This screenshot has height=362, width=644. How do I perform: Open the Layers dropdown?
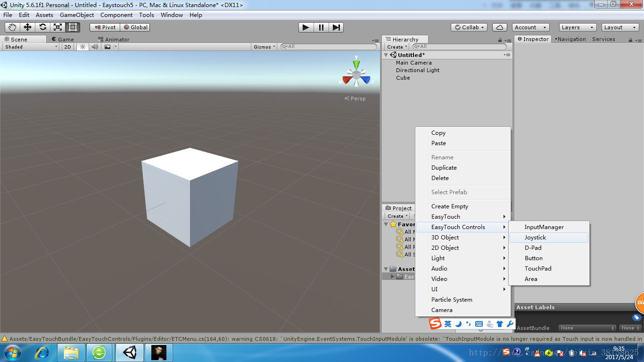coord(578,27)
